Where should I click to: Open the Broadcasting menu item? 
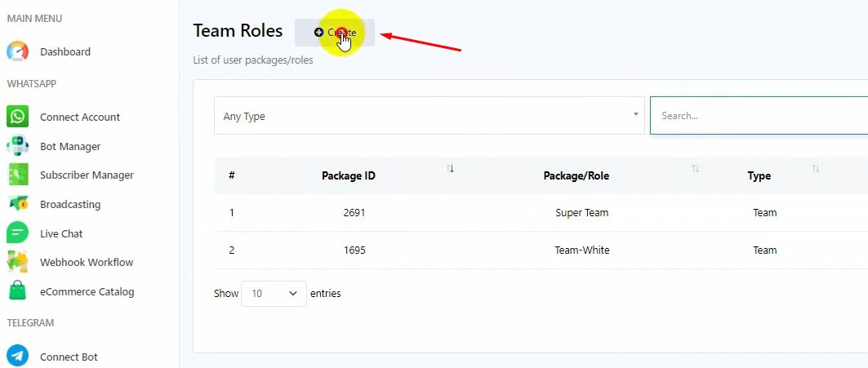(70, 204)
